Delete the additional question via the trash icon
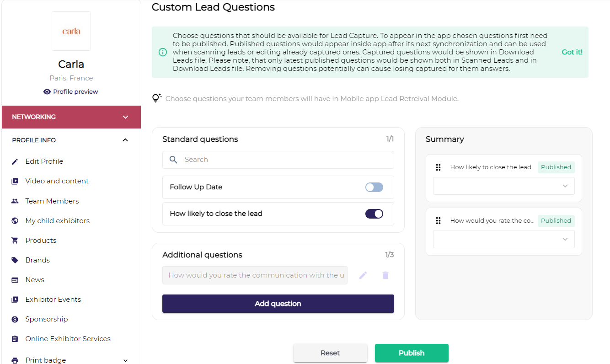 tap(385, 275)
